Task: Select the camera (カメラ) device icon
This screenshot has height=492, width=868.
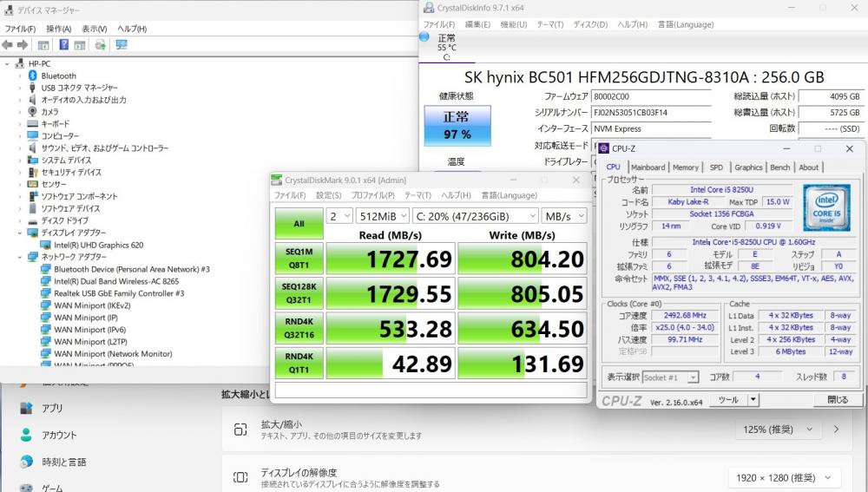Action: click(x=33, y=111)
